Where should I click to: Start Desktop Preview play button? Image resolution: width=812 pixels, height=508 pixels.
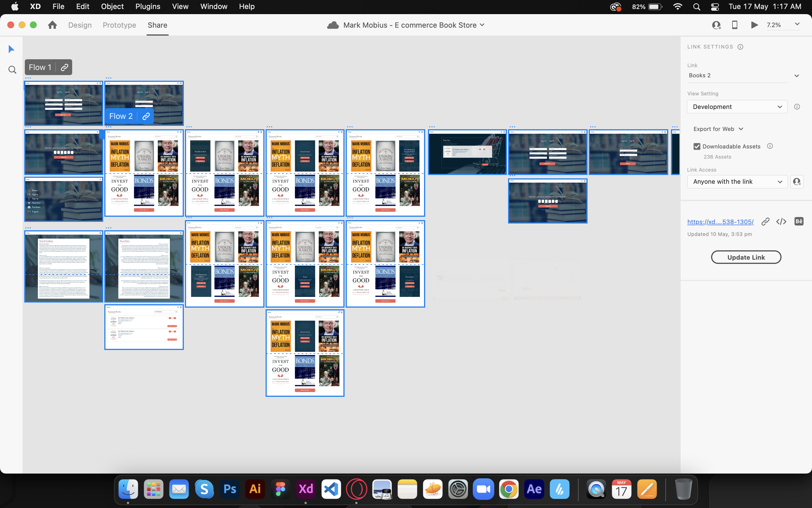click(754, 25)
